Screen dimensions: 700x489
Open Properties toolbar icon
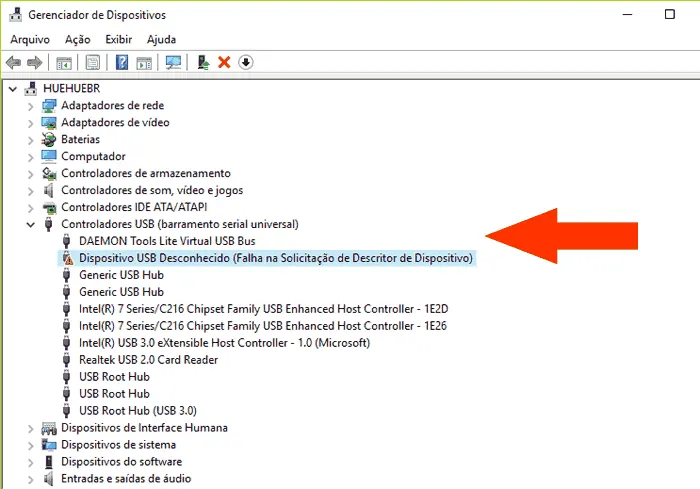pos(93,63)
